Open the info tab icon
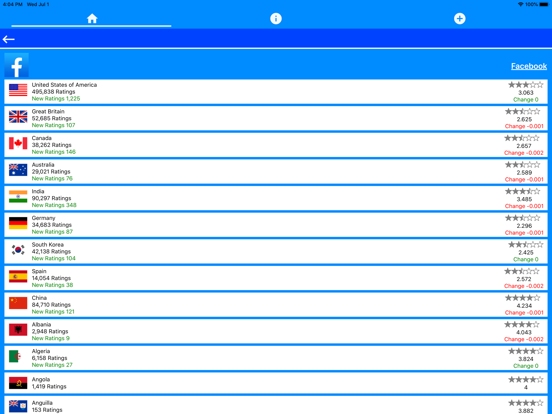 coord(276,18)
